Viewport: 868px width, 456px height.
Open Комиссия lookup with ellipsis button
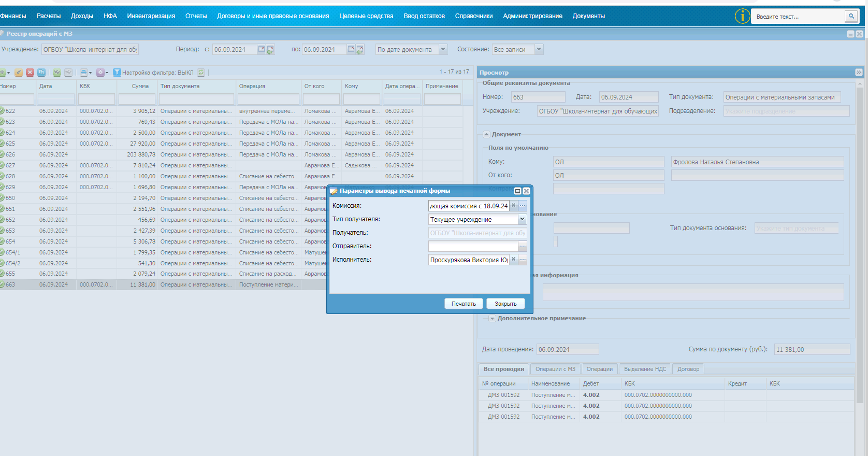[x=523, y=206]
